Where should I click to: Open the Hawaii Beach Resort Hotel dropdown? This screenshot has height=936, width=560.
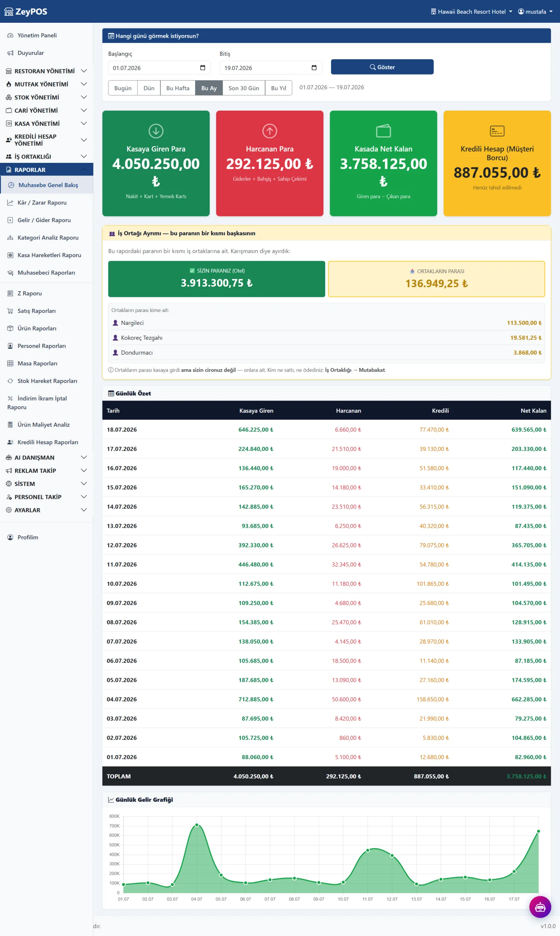tap(472, 12)
